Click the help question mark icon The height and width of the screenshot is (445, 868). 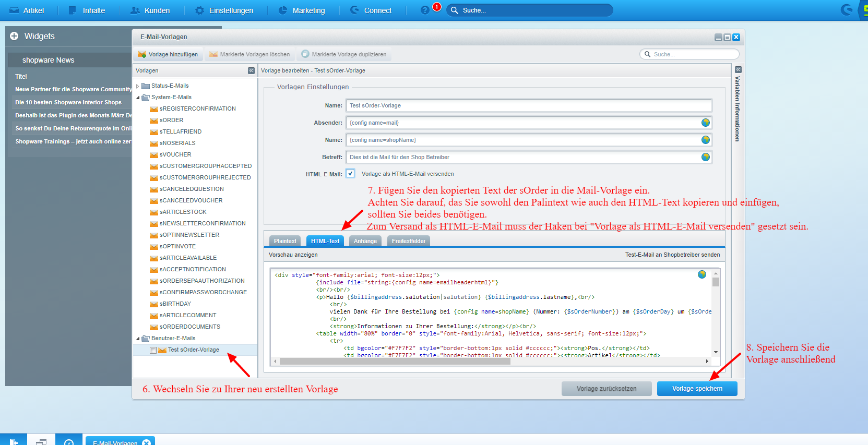tap(425, 10)
